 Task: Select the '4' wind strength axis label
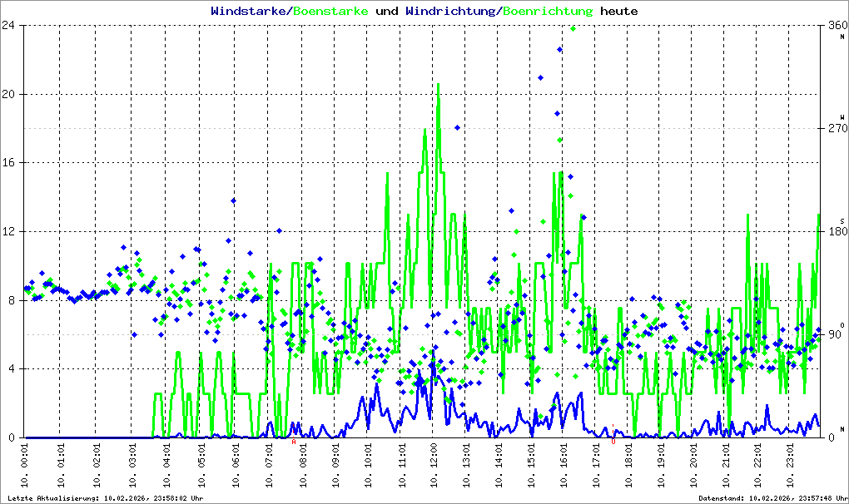[x=12, y=368]
